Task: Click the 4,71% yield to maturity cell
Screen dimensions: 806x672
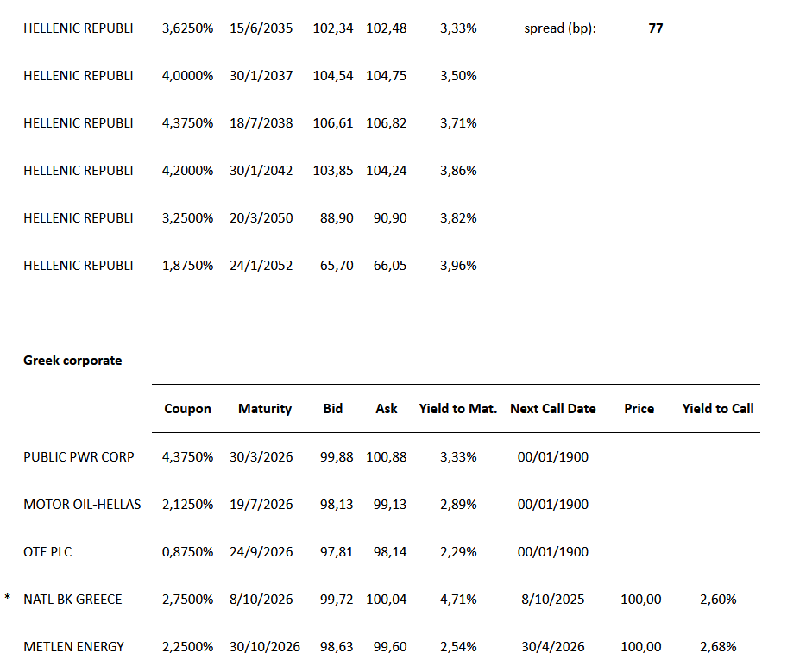Action: [458, 599]
